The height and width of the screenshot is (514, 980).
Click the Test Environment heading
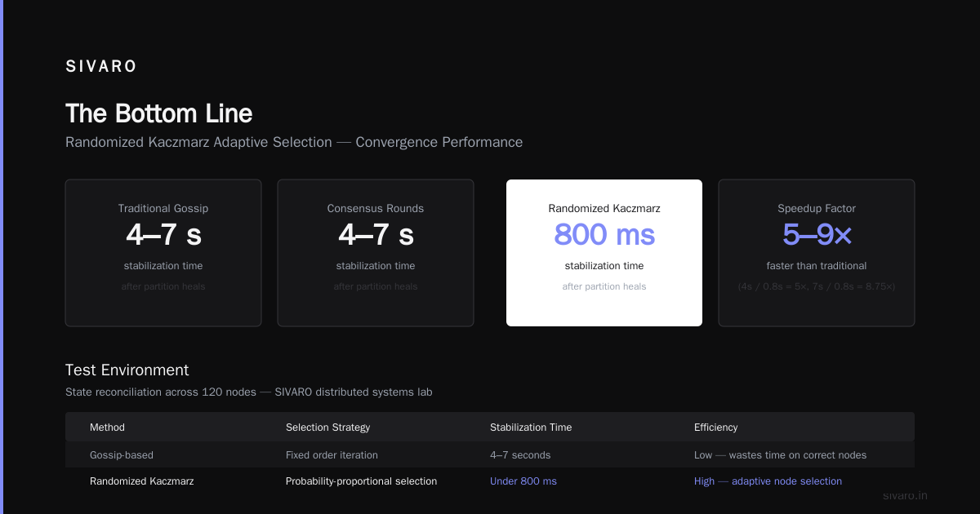pos(127,370)
